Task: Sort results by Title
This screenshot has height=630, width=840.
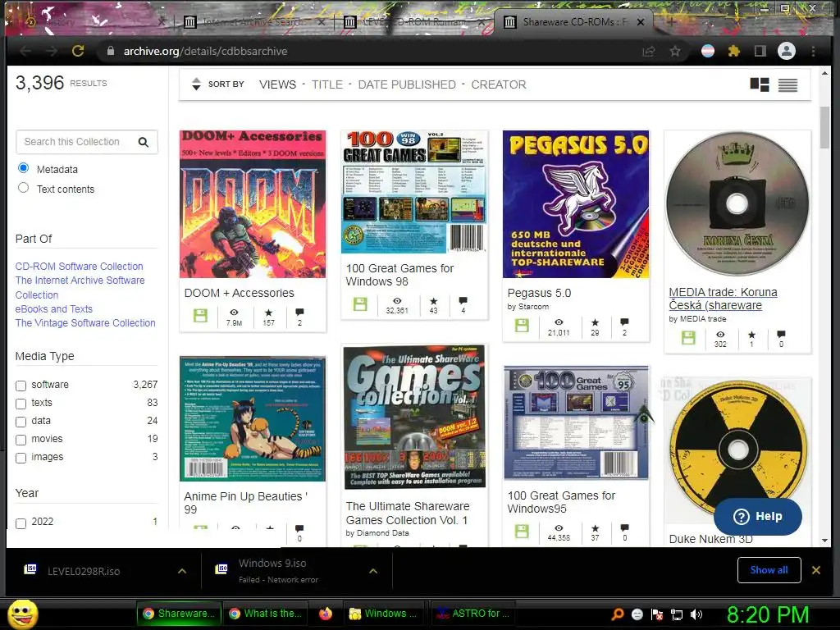Action: (327, 84)
